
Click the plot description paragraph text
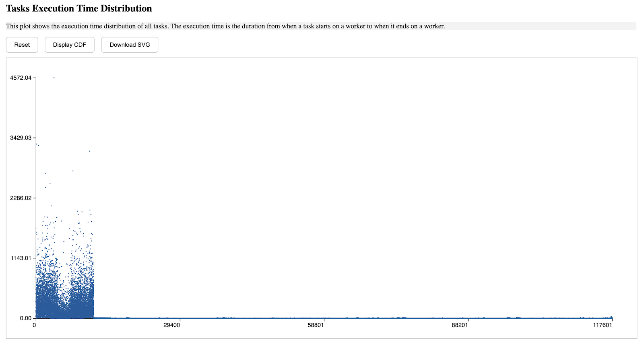pos(225,26)
